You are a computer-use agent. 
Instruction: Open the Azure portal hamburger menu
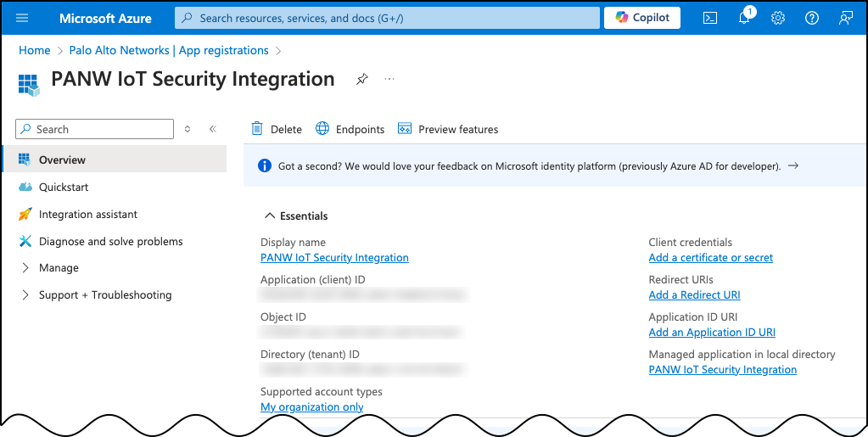click(23, 18)
